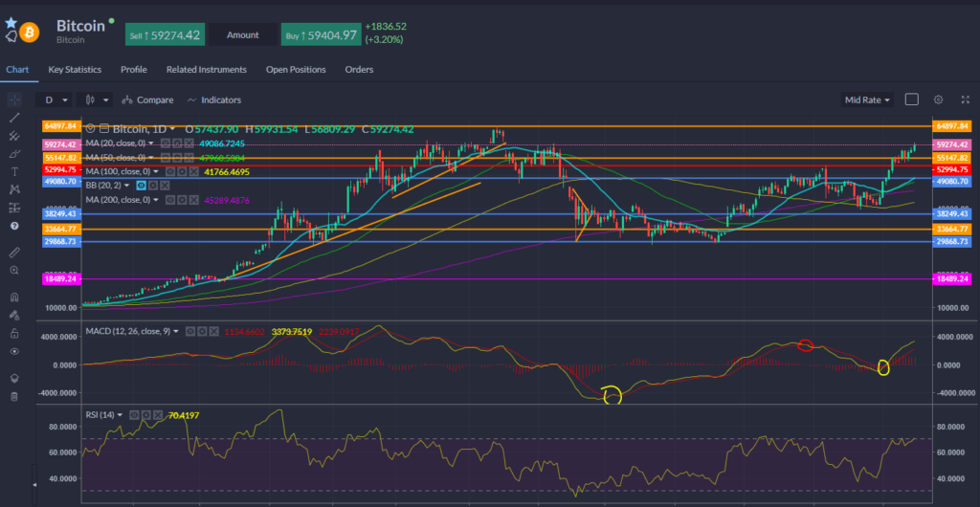Expand chart to fullscreen
Viewport: 980px width, 507px height.
click(x=965, y=99)
